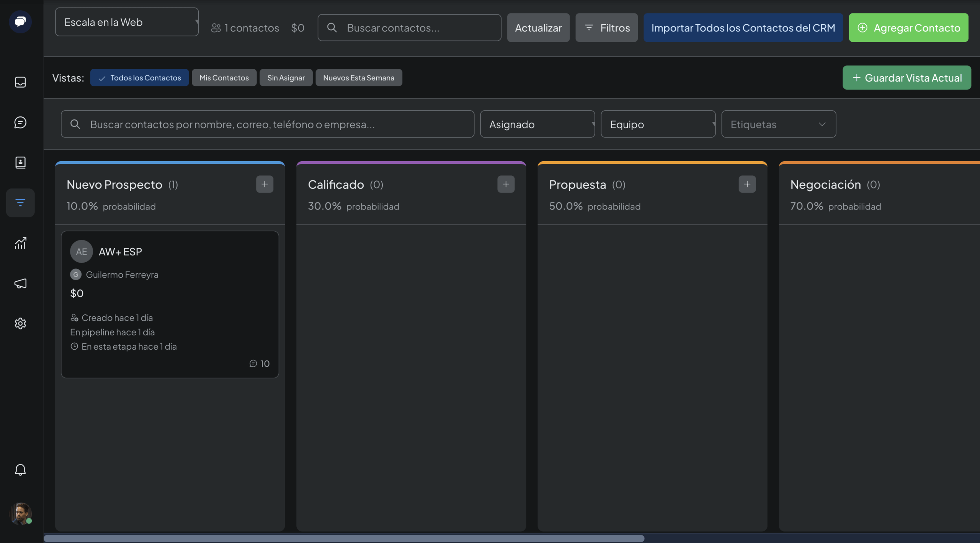980x543 pixels.
Task: Select the Todos los Contactos view
Action: 140,78
